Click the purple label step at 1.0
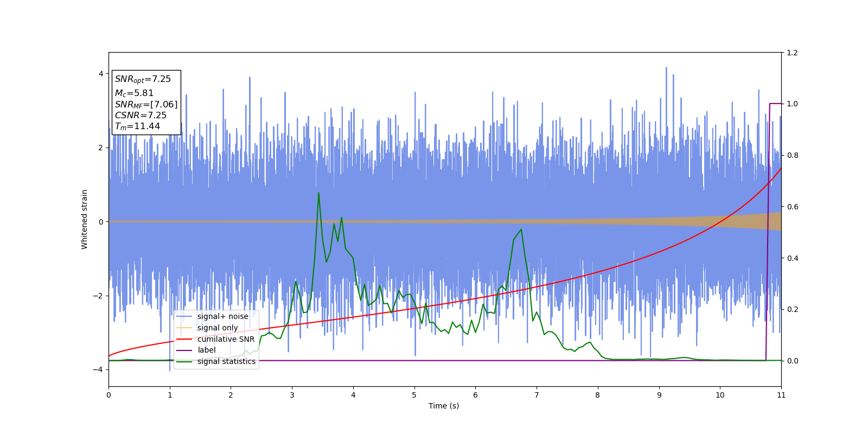The height and width of the screenshot is (434, 868). point(775,103)
